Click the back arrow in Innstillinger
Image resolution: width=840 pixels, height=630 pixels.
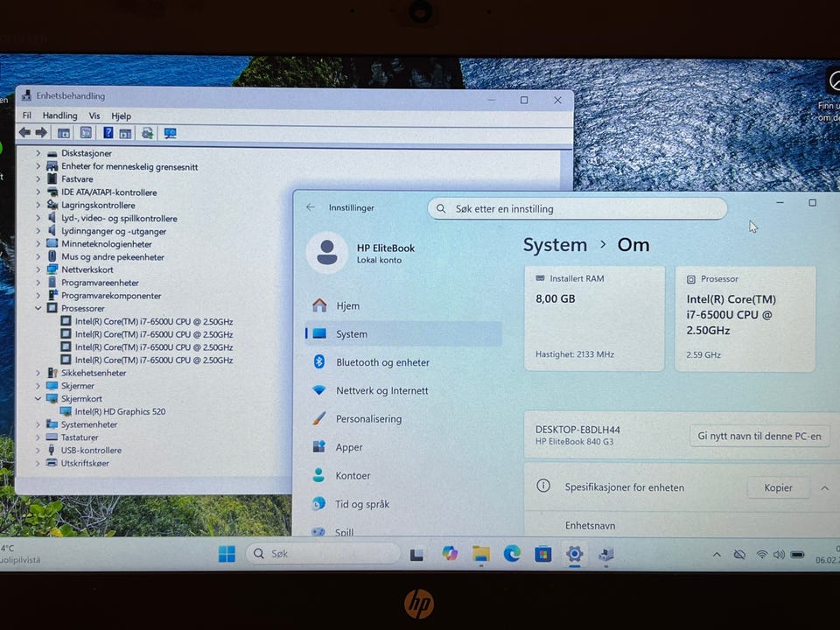[x=311, y=207]
